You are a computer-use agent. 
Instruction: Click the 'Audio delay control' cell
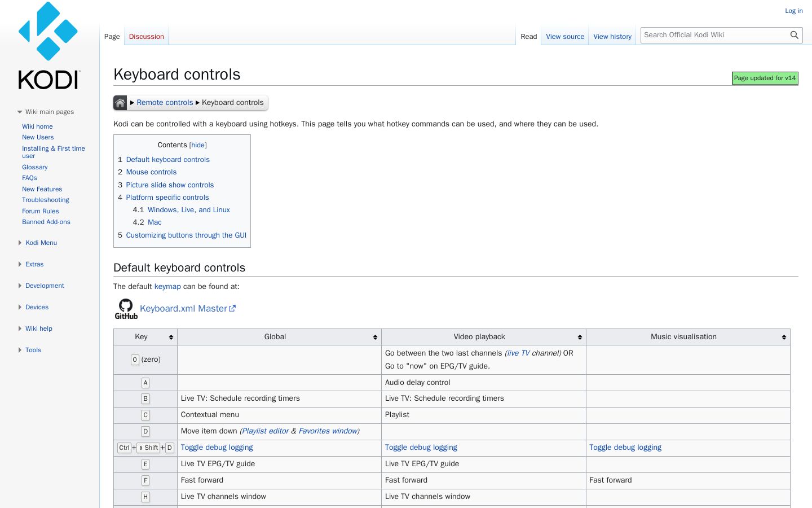click(484, 383)
